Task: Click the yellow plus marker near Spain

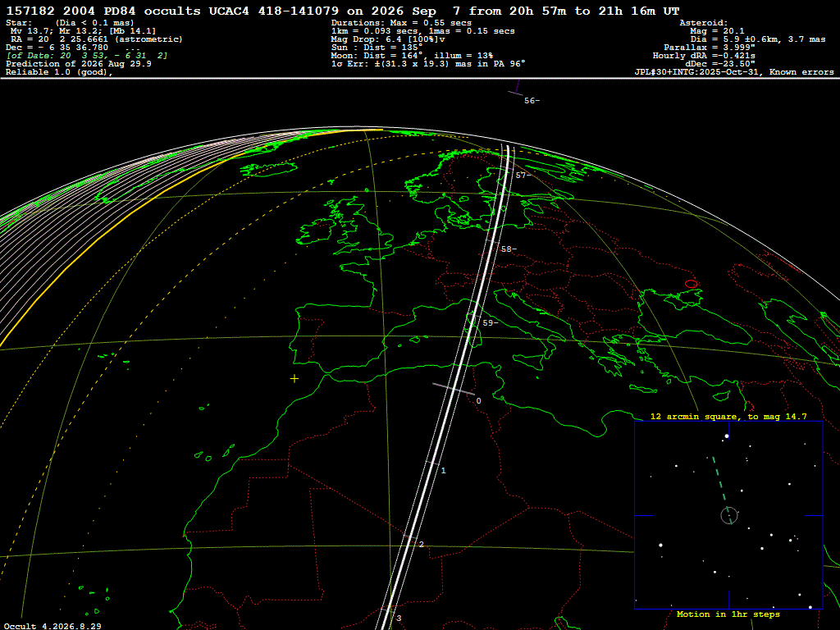Action: pyautogui.click(x=294, y=379)
